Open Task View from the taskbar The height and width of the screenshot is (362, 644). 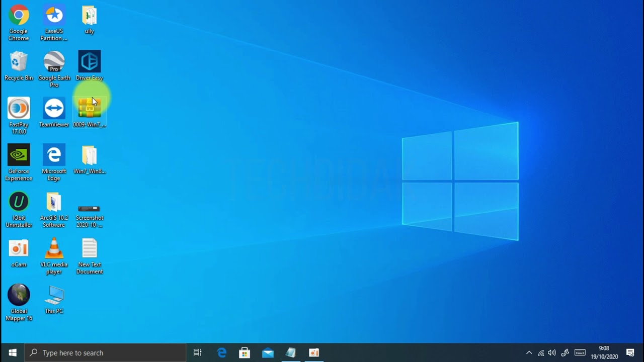click(x=198, y=352)
